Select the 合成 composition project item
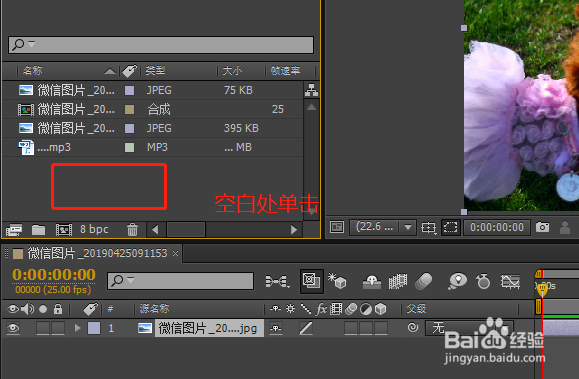The width and height of the screenshot is (579, 379). [x=153, y=109]
